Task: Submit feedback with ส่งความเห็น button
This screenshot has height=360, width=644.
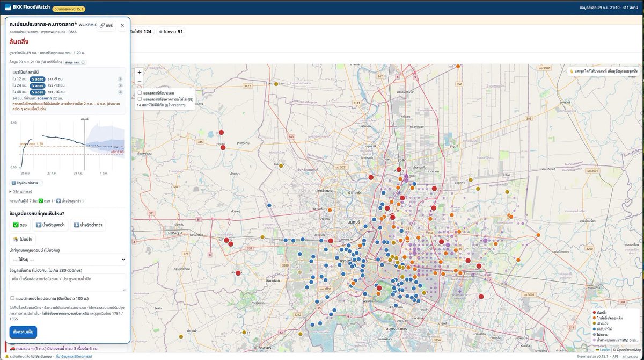Action: click(23, 333)
